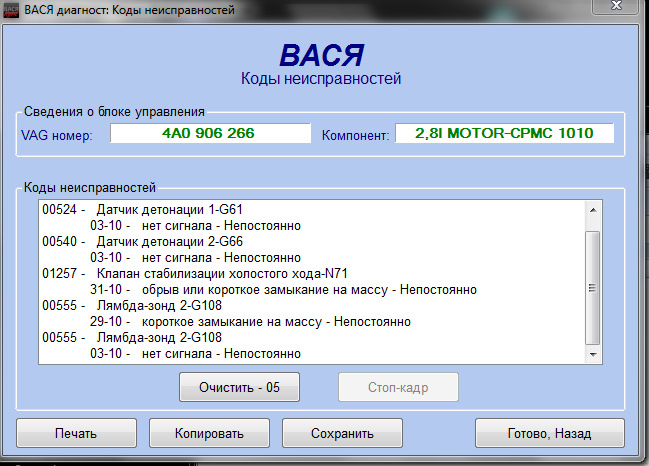Select the 29-10 короткое замыкание на массу line
The image size is (649, 466).
pos(250,322)
